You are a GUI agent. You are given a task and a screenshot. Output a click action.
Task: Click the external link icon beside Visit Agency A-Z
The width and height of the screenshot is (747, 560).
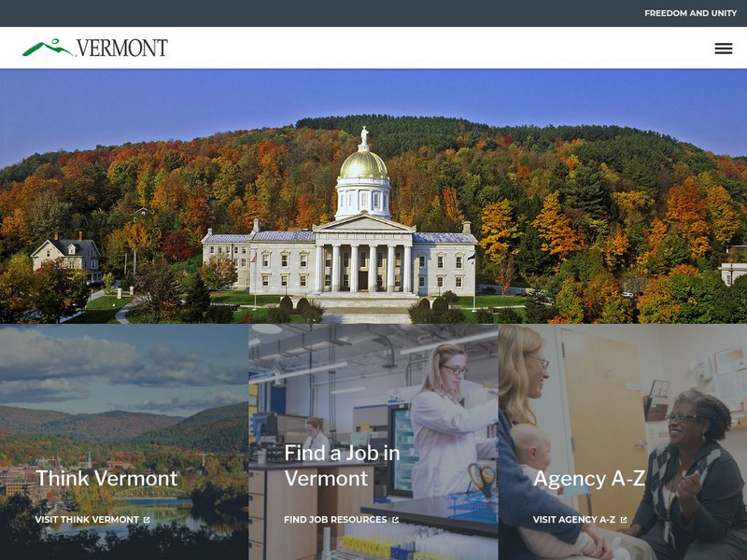(x=624, y=520)
